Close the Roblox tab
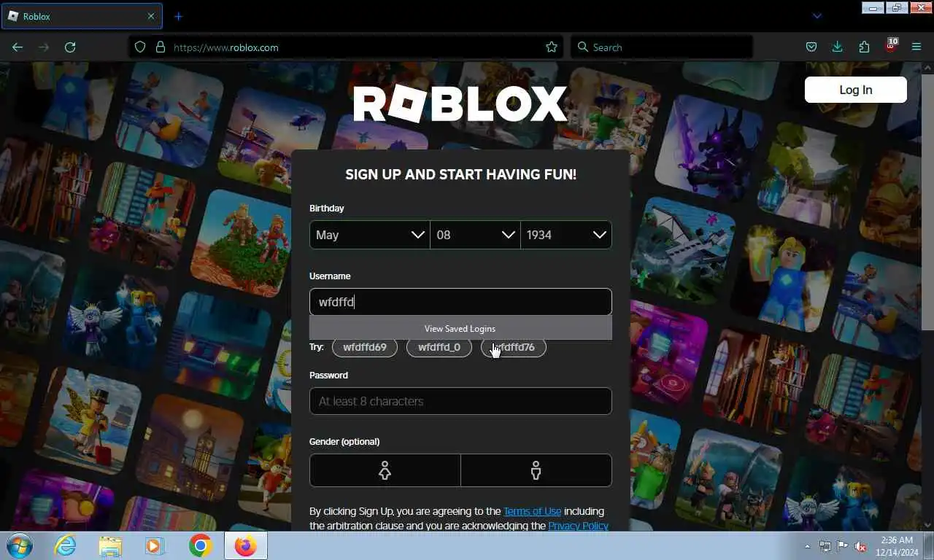This screenshot has height=560, width=934. coord(151,16)
